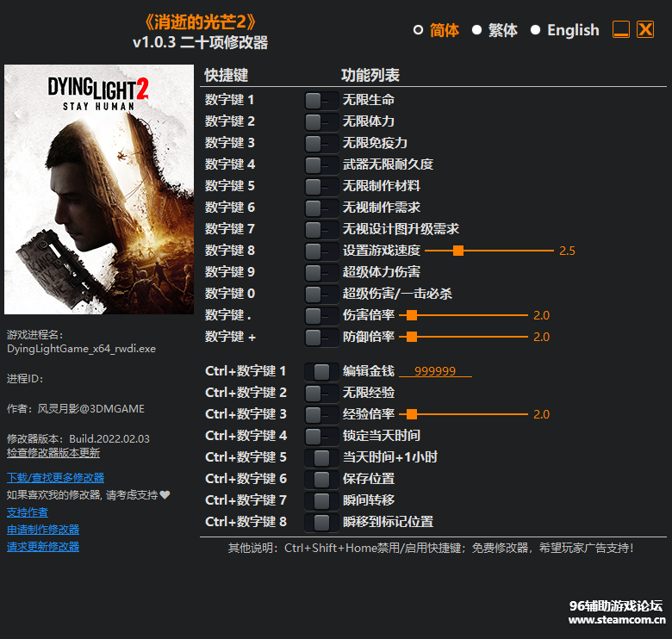672x639 pixels.
Task: Click the 经验倍率 slider handle
Action: click(x=412, y=414)
